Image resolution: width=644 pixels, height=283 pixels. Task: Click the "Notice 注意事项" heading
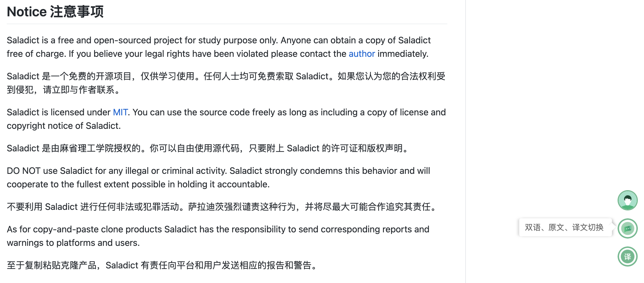[55, 12]
